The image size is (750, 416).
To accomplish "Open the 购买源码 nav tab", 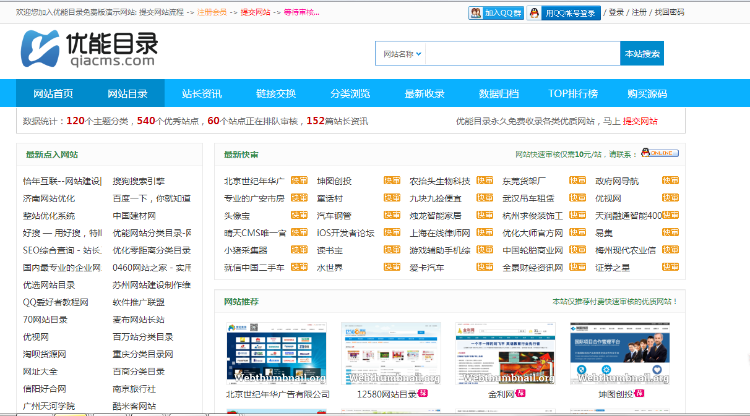I will [x=647, y=94].
